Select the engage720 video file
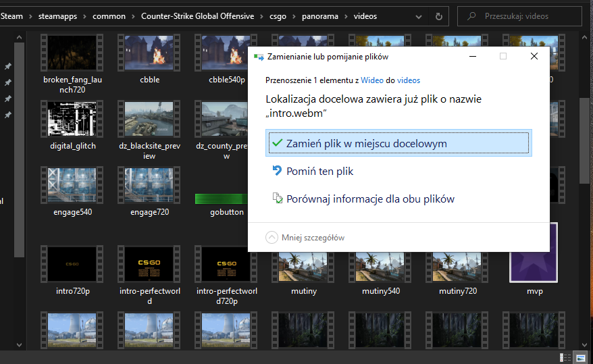The height and width of the screenshot is (364, 593). tap(149, 192)
